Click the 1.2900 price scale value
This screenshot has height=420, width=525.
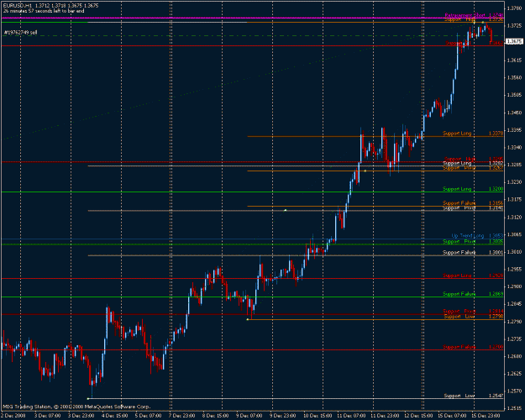[x=514, y=286]
